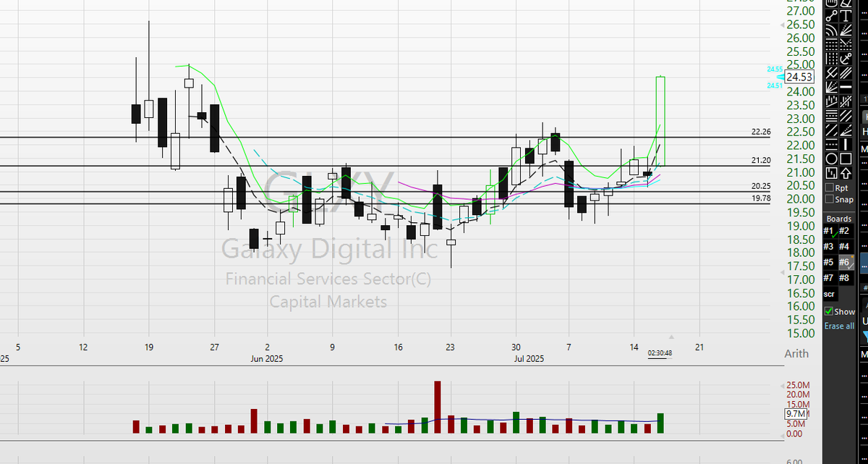868x464 pixels.
Task: Select the rectangle drawing tool
Action: coord(846,159)
